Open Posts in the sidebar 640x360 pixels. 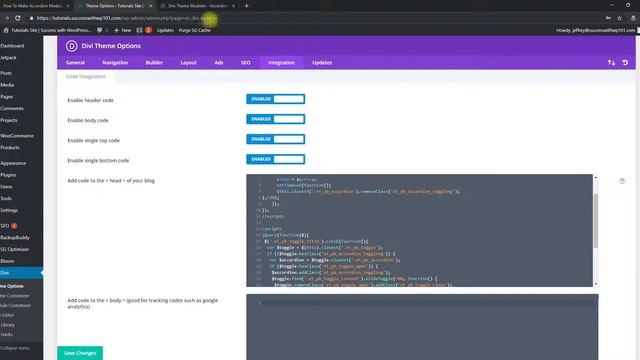click(x=6, y=73)
